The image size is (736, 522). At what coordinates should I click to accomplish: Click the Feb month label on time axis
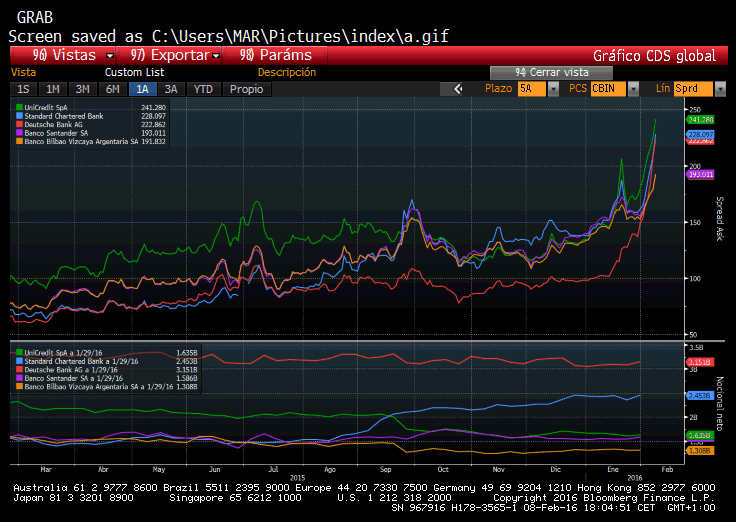coord(667,469)
